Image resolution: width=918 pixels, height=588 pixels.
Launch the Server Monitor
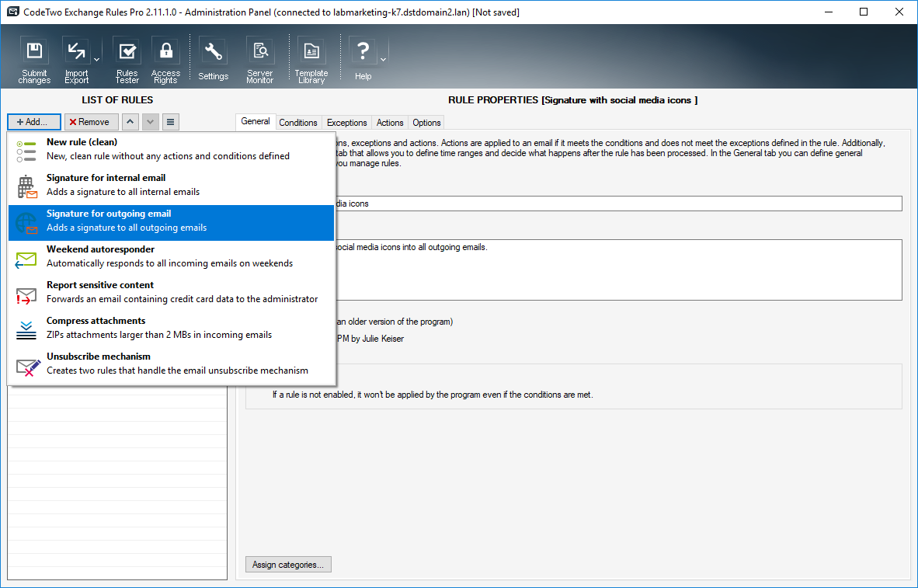pos(259,51)
